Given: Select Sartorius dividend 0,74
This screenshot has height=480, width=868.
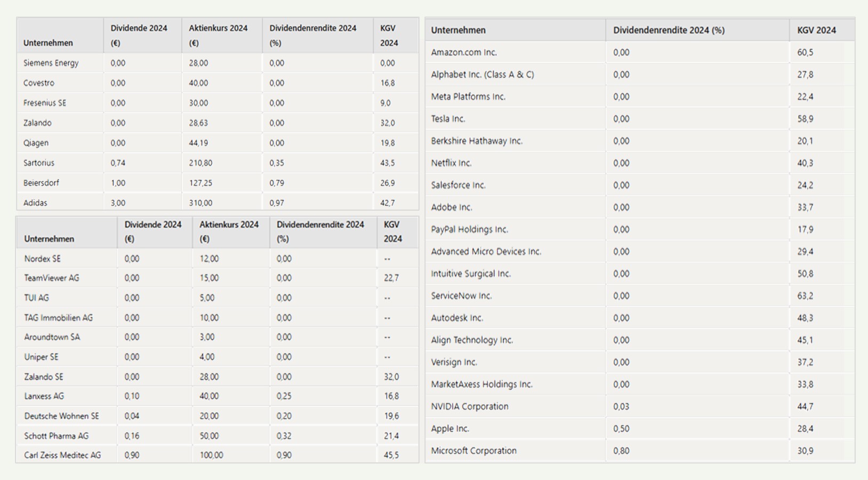Looking at the screenshot, I should tap(118, 163).
